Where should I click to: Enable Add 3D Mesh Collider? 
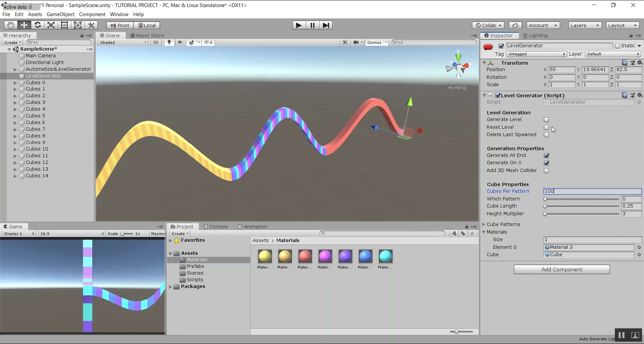pyautogui.click(x=546, y=171)
